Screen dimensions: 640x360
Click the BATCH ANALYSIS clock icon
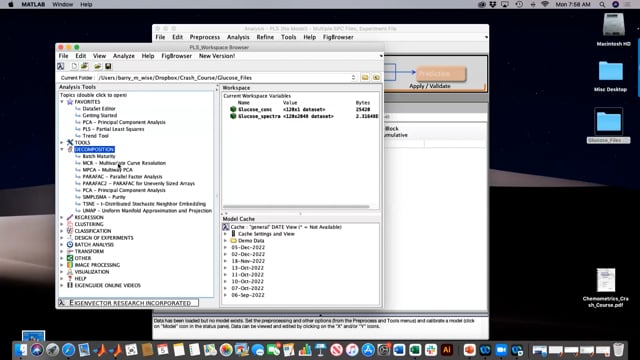(70, 244)
